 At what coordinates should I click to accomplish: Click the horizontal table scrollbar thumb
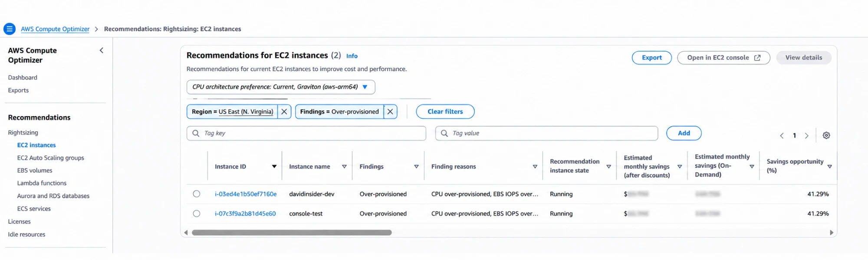292,233
